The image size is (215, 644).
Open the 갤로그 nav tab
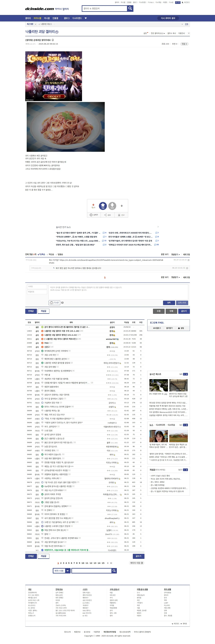point(67,18)
